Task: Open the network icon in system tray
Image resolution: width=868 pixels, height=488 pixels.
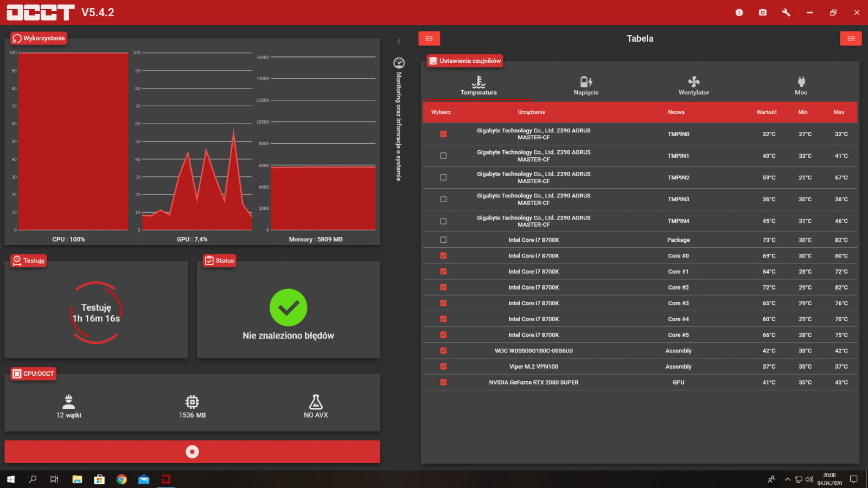Action: click(799, 479)
